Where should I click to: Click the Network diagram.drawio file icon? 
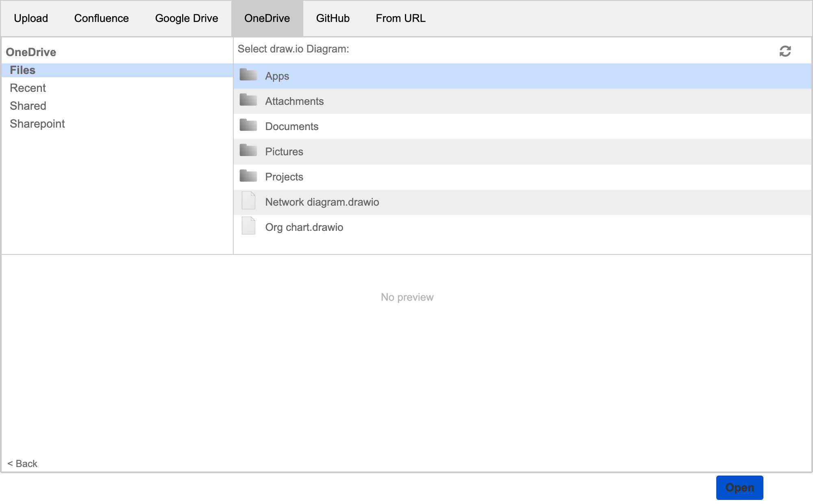coord(248,200)
